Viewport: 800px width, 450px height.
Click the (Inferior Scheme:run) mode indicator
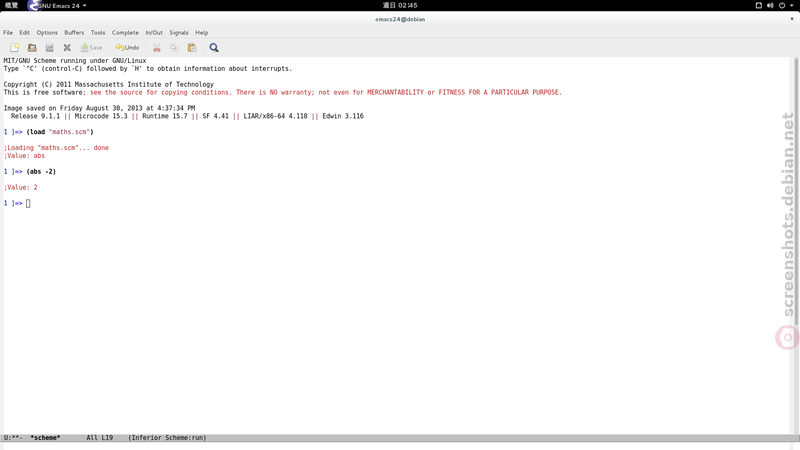tap(167, 438)
